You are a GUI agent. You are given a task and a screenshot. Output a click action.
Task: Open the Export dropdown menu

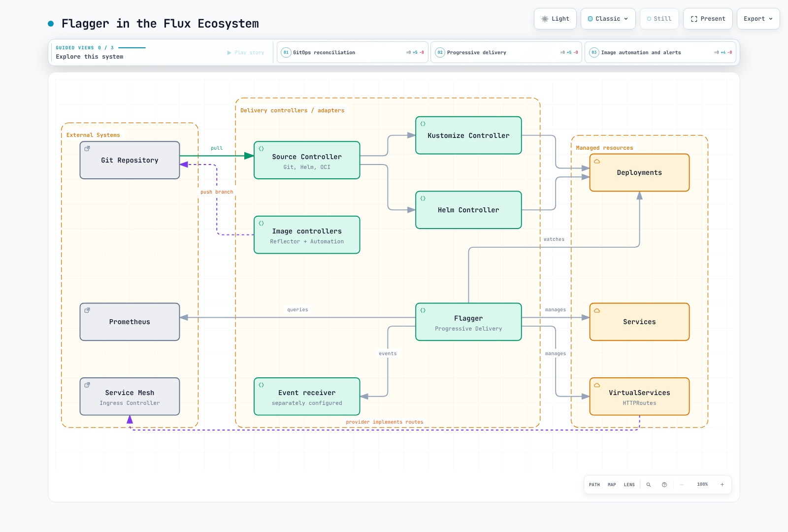tap(758, 19)
